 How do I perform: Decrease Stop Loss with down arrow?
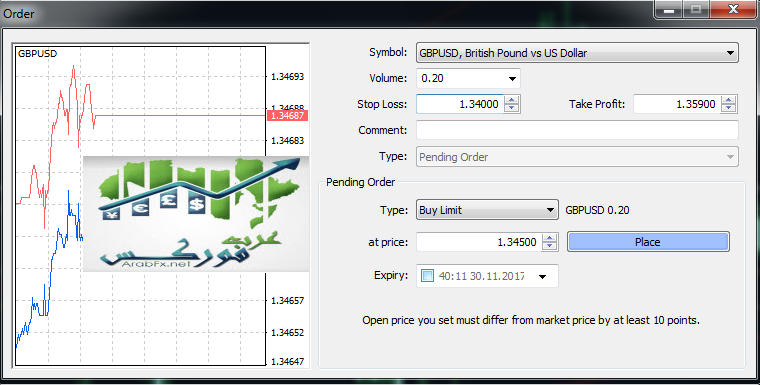coord(511,108)
